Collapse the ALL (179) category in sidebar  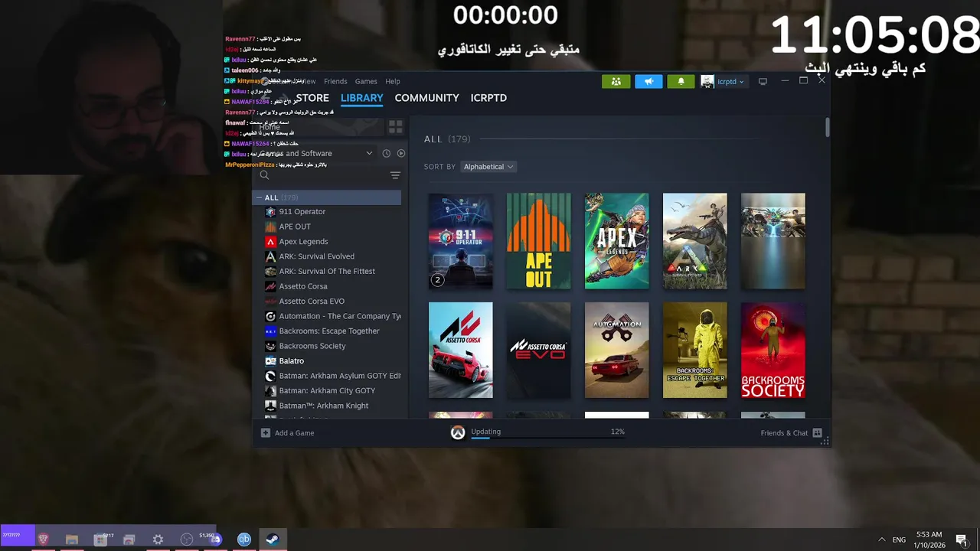click(259, 197)
